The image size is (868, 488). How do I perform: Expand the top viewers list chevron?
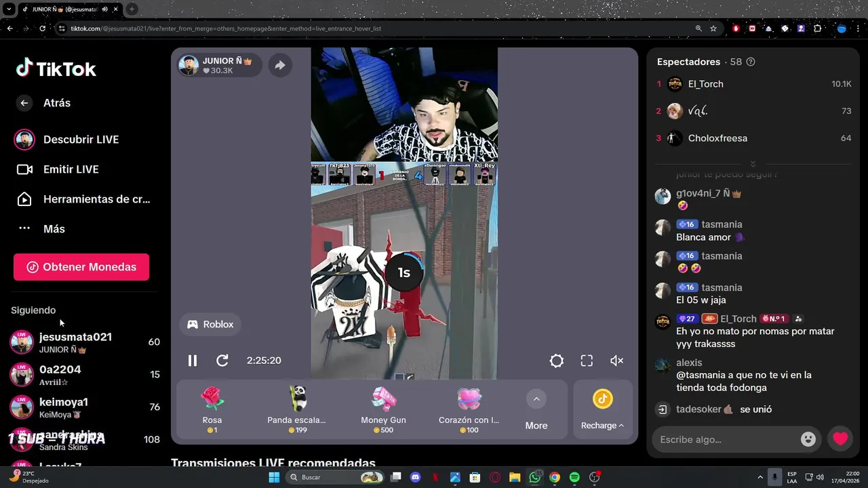point(753,164)
